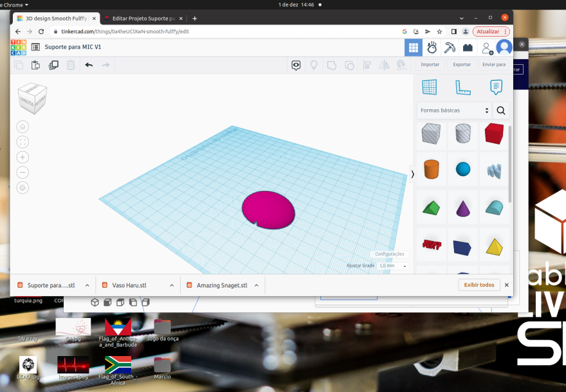Screen dimensions: 566x392
Task: Click the Tinkercad logo
Action: coord(19,48)
